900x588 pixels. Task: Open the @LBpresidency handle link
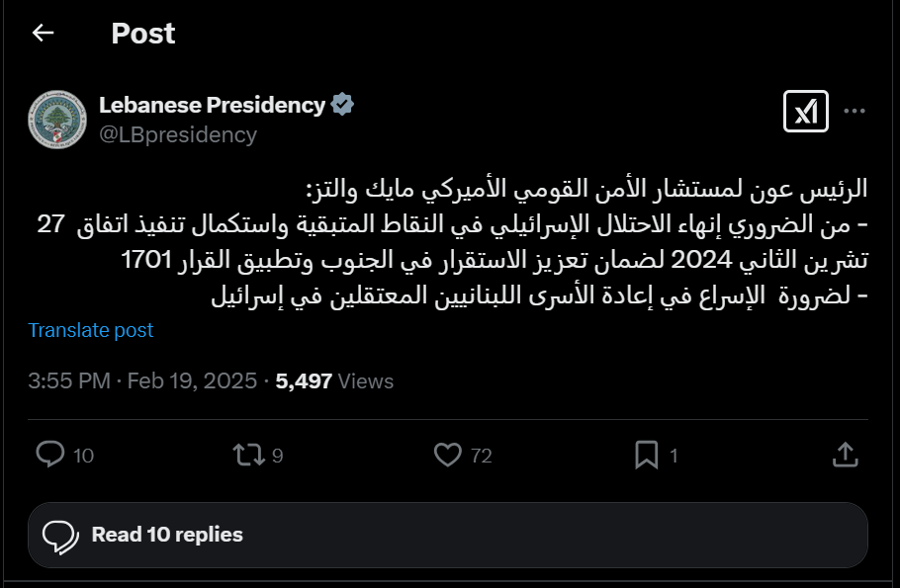coord(178,134)
